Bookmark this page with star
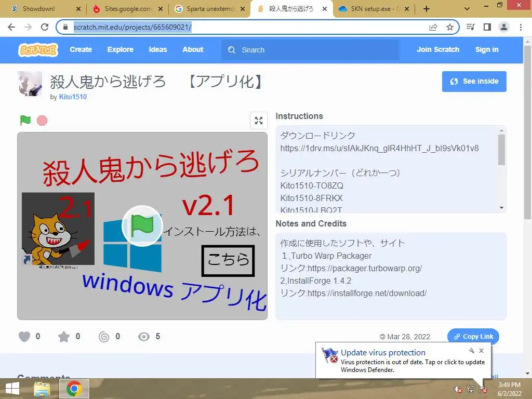Viewport: 532px width, 399px height. [x=450, y=27]
